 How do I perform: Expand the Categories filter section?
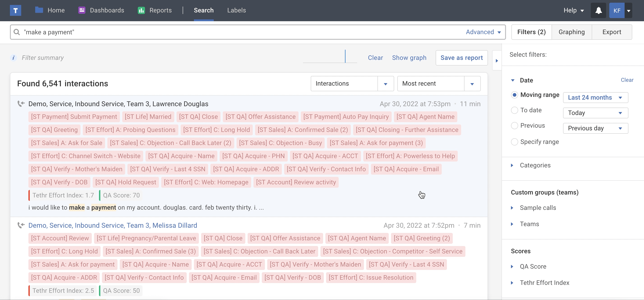tap(535, 165)
